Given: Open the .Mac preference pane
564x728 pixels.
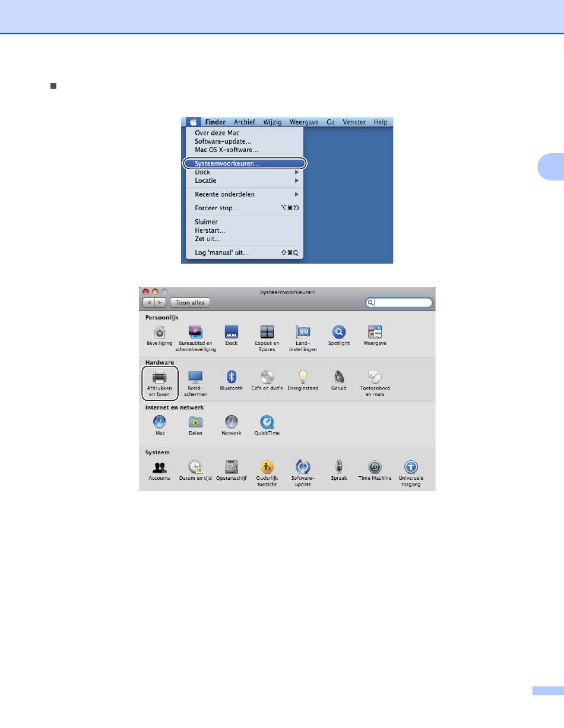Looking at the screenshot, I should pos(160,425).
